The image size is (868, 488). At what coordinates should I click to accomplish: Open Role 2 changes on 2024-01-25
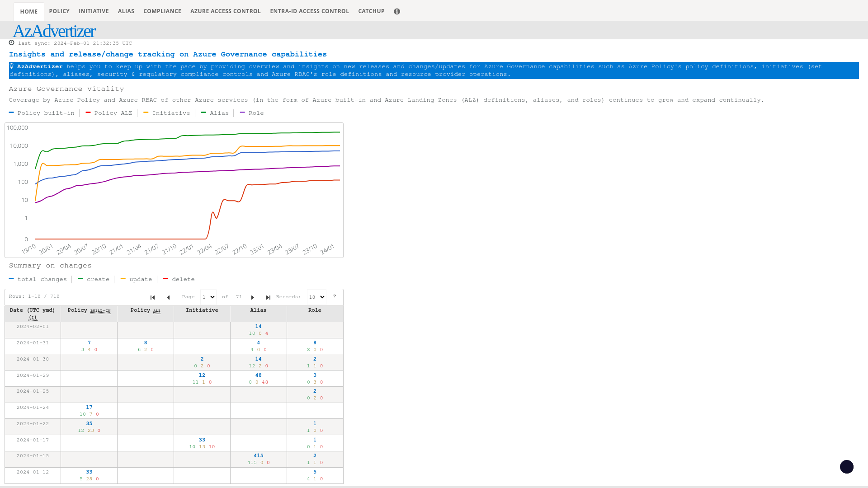(x=315, y=391)
